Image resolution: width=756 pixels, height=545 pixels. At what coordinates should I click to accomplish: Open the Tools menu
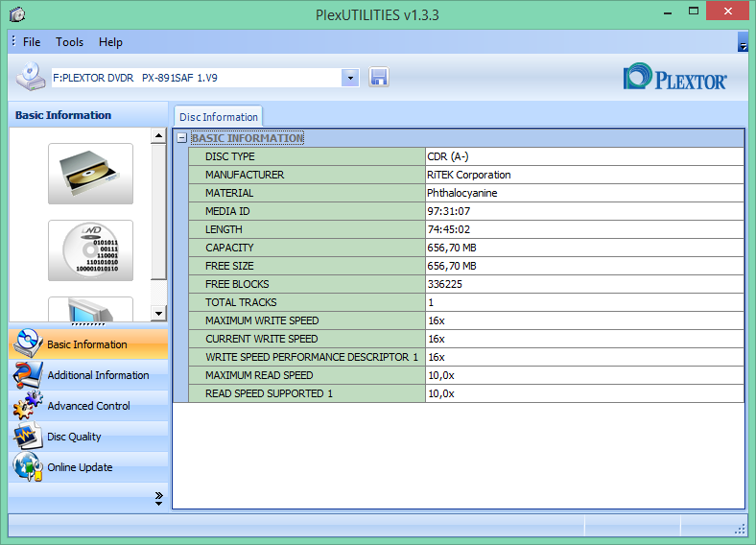pos(69,42)
